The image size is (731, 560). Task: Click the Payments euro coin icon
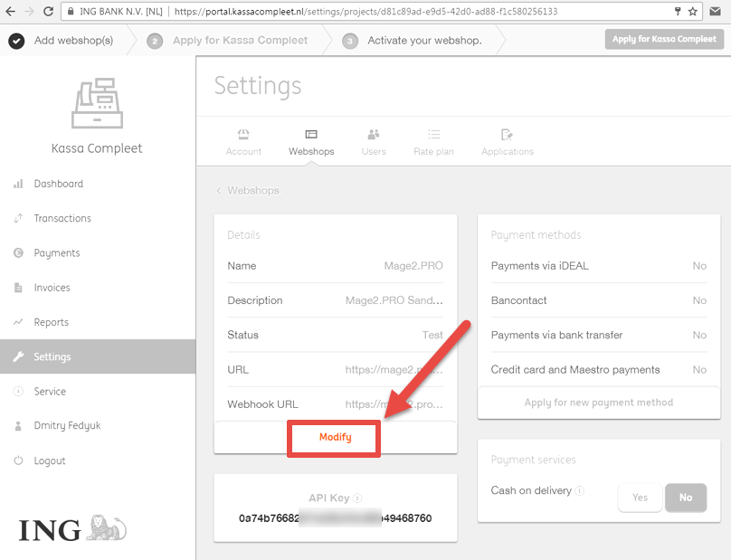point(18,252)
